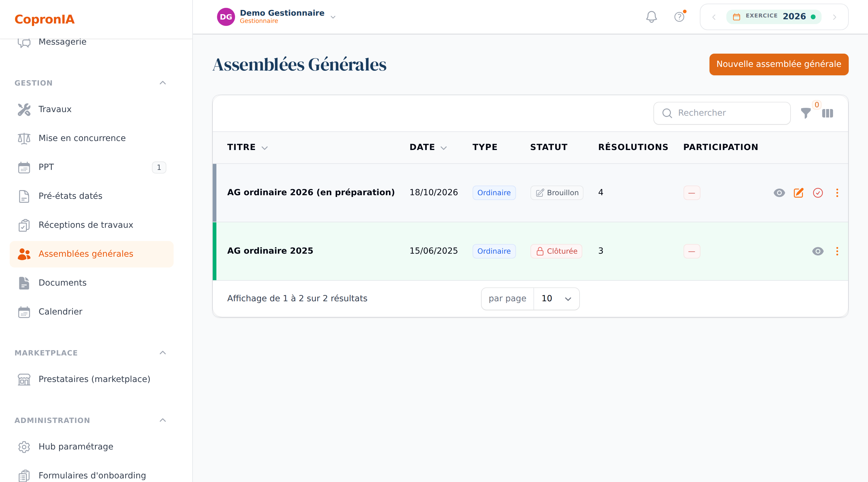868x482 pixels.
Task: Open the notifications bell
Action: tap(651, 17)
